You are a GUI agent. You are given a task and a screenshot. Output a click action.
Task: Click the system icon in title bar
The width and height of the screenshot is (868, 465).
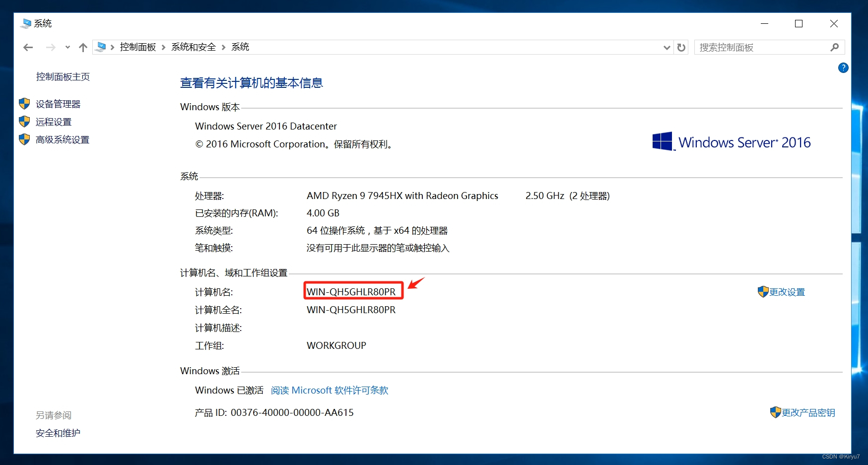coord(26,23)
